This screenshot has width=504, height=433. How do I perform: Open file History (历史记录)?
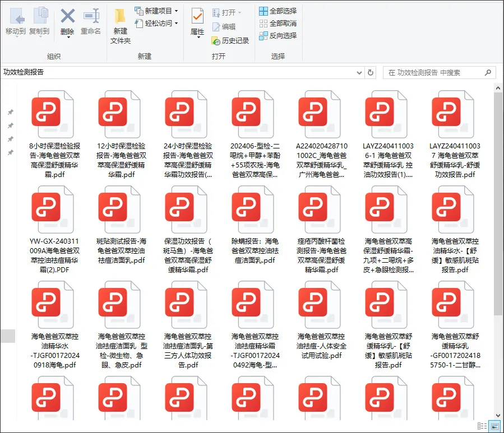click(x=230, y=41)
